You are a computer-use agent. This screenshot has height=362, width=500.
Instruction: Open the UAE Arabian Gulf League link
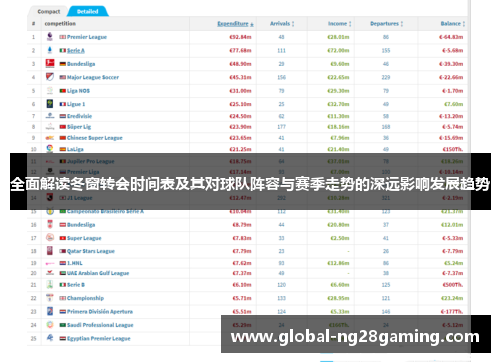point(98,273)
